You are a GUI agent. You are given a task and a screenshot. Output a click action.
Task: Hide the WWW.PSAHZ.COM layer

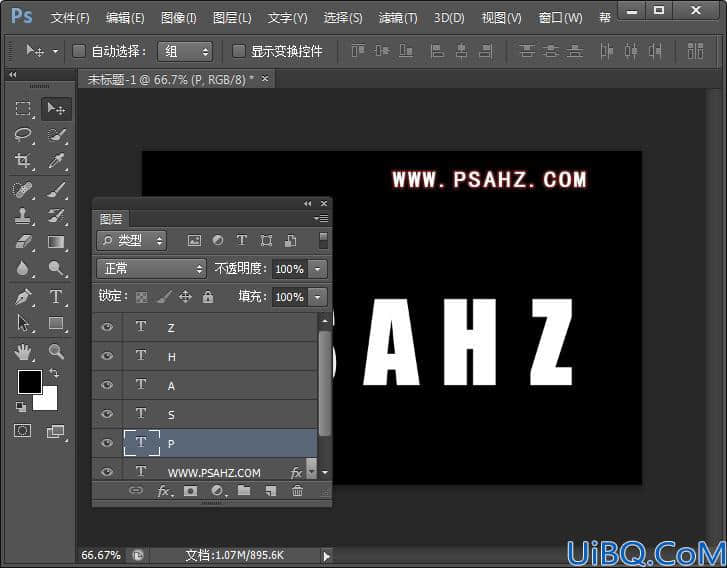pos(107,472)
